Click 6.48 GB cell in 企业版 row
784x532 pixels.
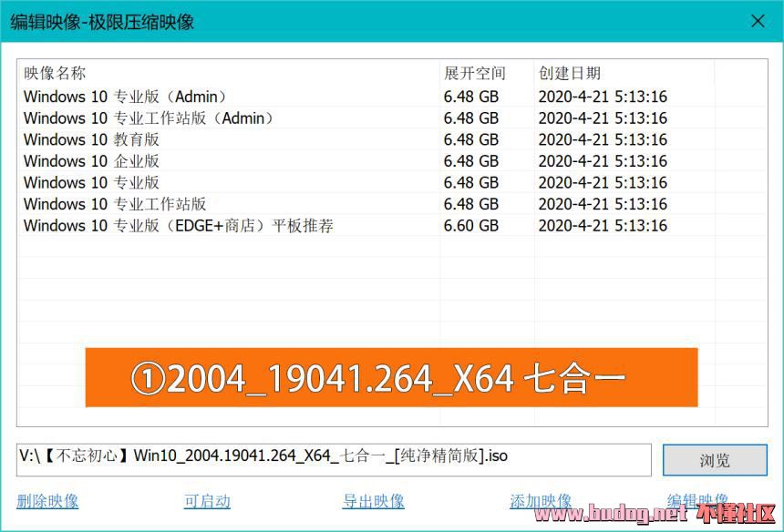[471, 161]
